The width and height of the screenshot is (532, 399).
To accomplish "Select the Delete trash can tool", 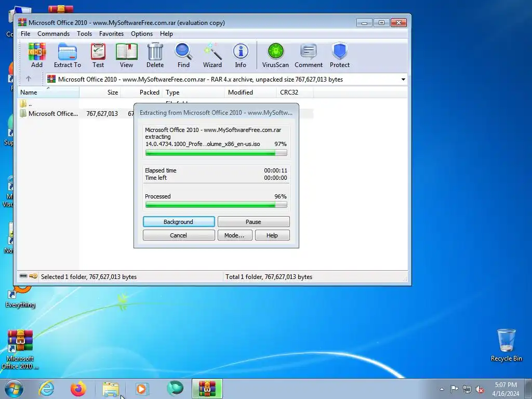I will 155,55.
